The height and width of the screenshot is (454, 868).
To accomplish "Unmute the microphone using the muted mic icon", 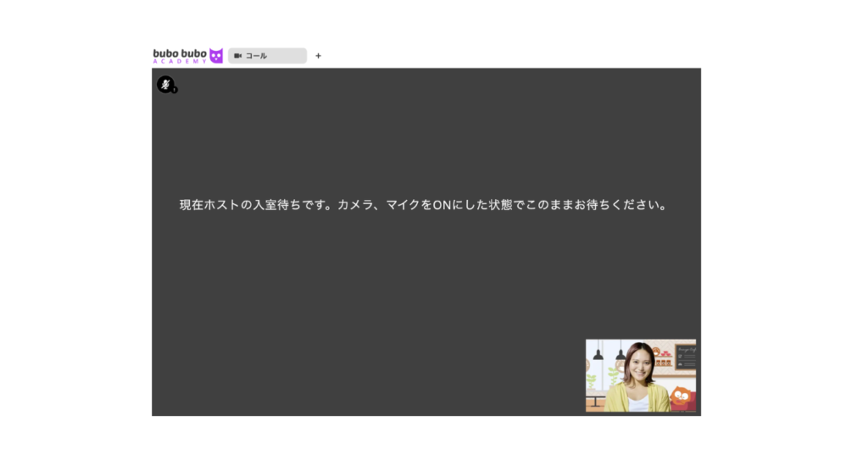I will coord(165,84).
